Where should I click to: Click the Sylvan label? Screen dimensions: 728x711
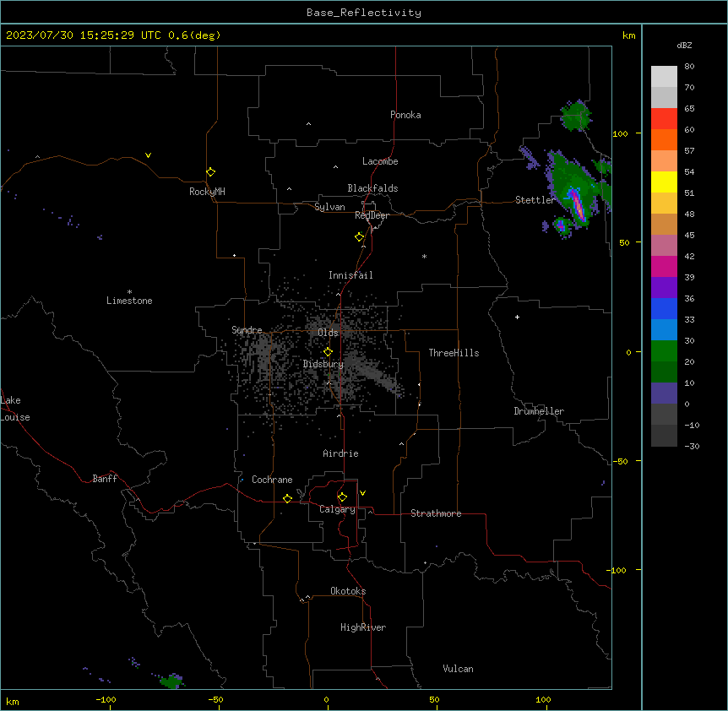point(329,207)
